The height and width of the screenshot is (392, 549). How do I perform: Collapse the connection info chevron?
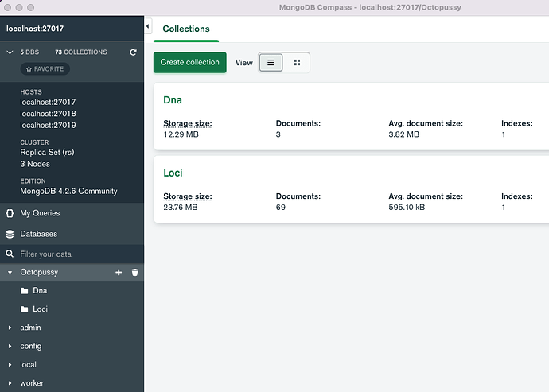[10, 52]
